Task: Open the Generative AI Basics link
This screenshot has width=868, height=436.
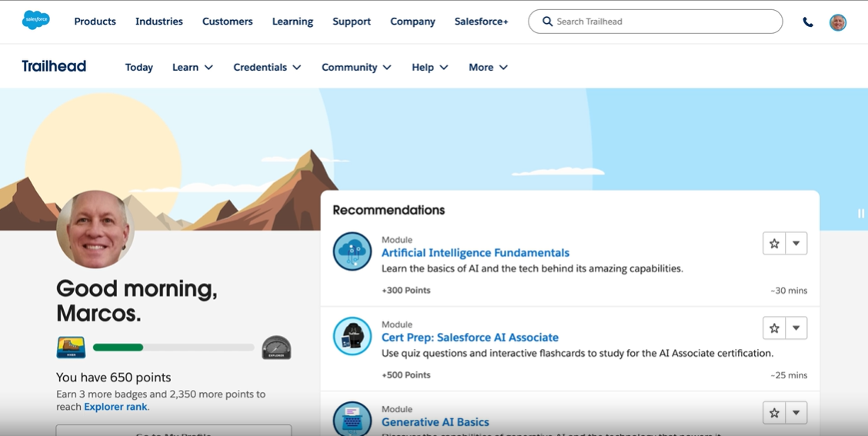Action: coord(435,422)
